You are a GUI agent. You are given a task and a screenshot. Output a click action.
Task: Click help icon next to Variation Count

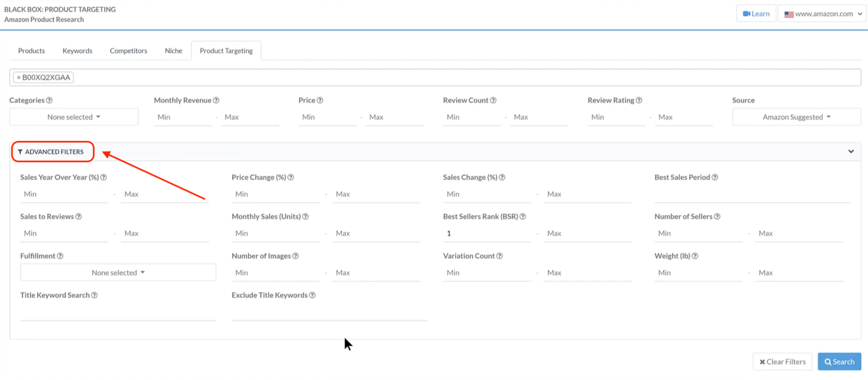point(499,256)
